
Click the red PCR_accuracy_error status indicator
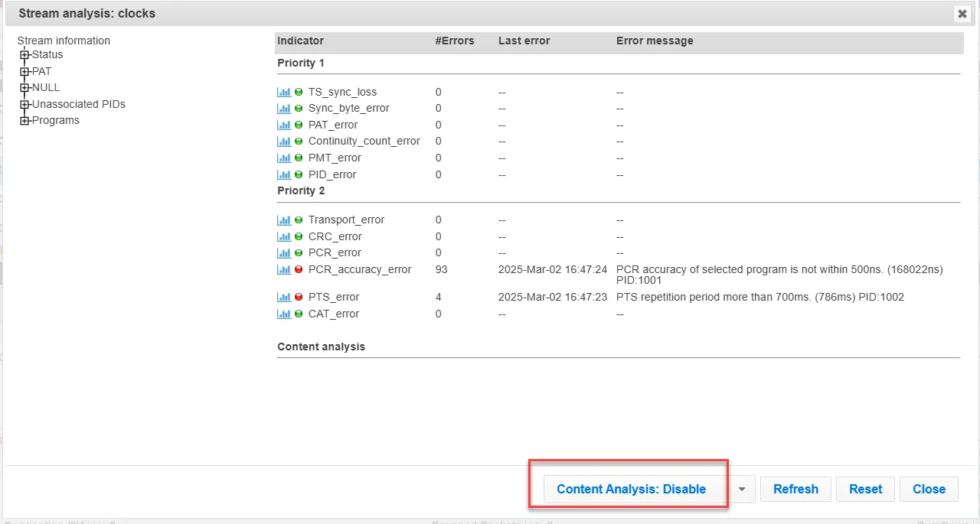coord(299,269)
